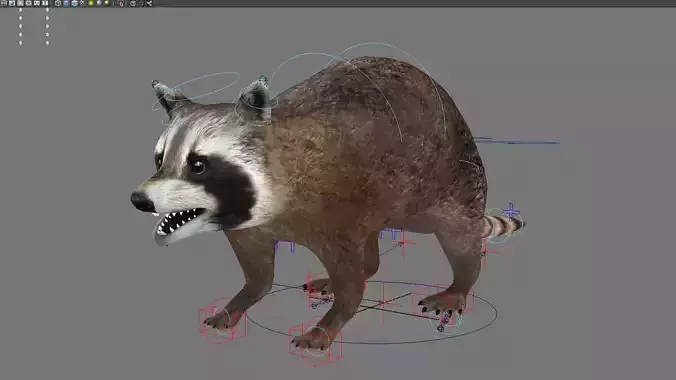Toggle ambient occlusion yellow dot icon
The width and height of the screenshot is (676, 380).
pyautogui.click(x=106, y=3)
